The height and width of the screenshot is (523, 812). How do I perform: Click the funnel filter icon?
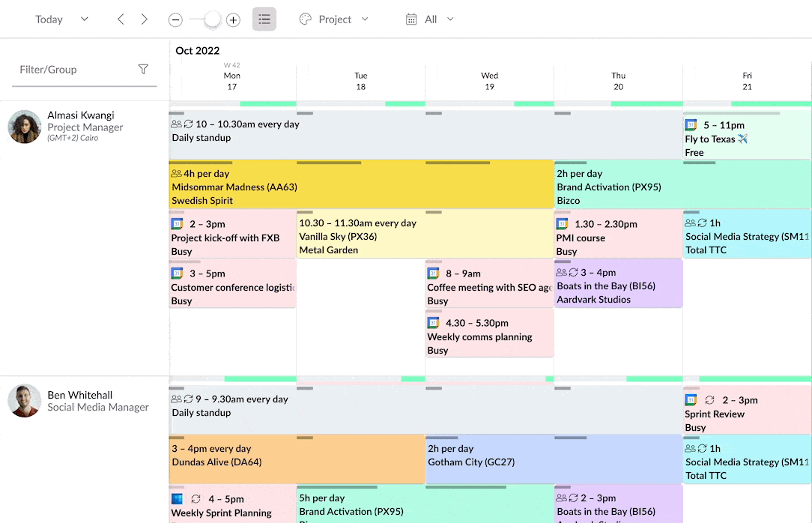pos(143,69)
